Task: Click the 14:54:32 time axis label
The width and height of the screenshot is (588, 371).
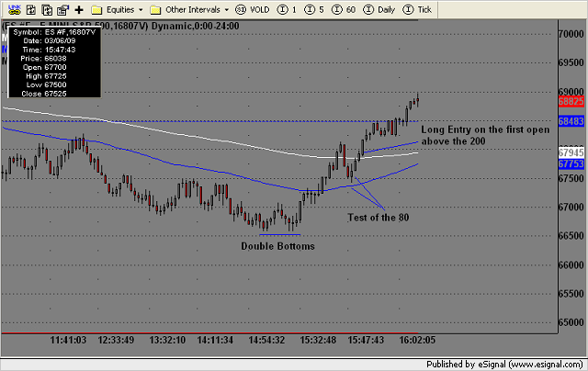Action: tap(266, 340)
